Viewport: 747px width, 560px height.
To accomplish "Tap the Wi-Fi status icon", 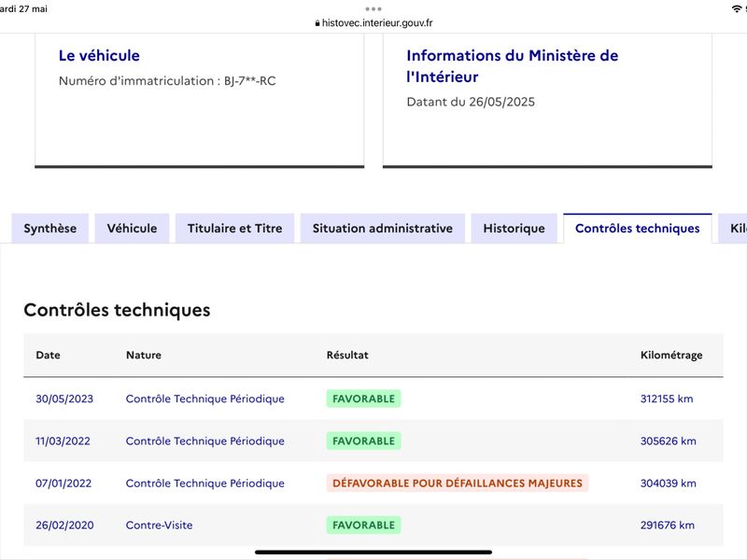I will 737,8.
